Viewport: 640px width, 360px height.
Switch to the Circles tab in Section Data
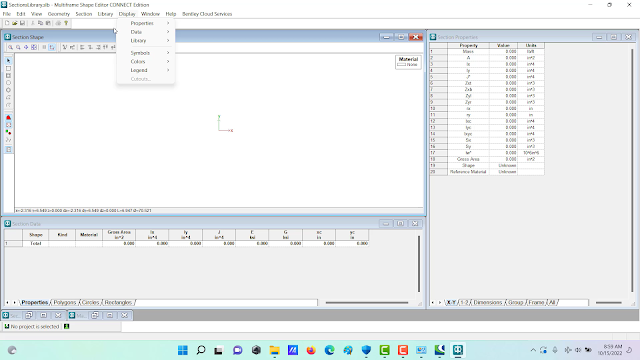tap(91, 302)
